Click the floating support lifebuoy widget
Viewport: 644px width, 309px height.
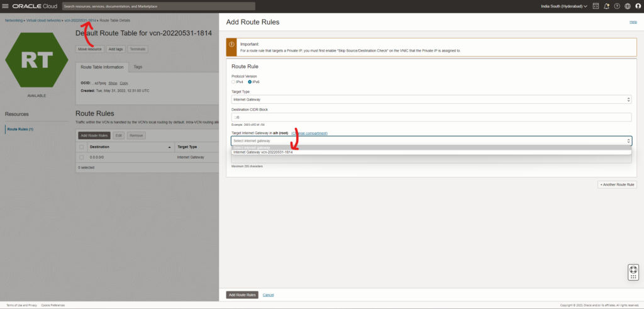(633, 272)
